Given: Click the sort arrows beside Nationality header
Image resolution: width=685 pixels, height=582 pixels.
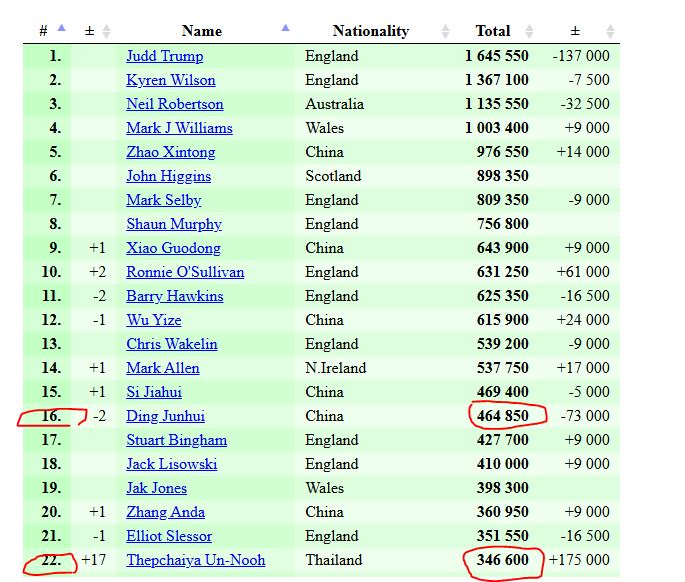Looking at the screenshot, I should [446, 31].
